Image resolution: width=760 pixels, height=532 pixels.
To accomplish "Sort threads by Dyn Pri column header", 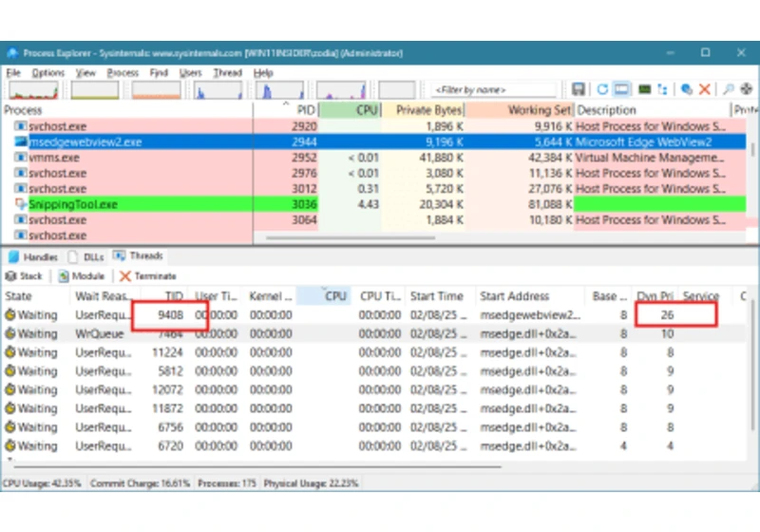I will pos(655,296).
